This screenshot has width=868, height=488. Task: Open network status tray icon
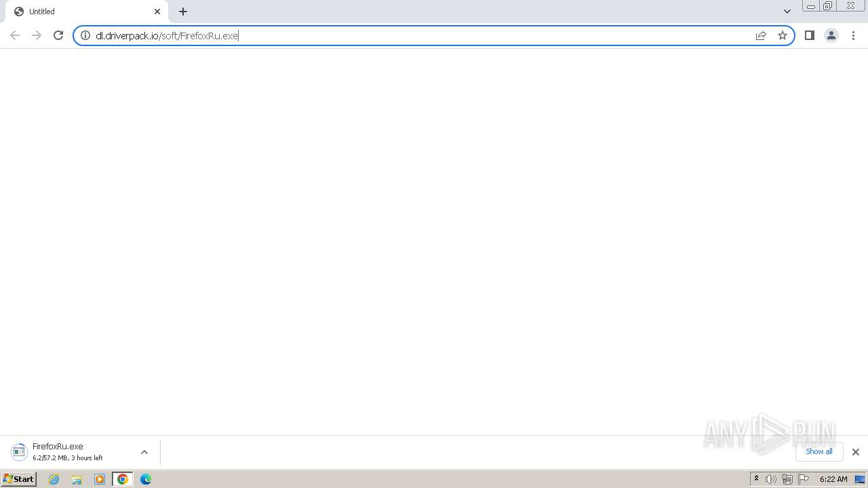click(x=787, y=479)
